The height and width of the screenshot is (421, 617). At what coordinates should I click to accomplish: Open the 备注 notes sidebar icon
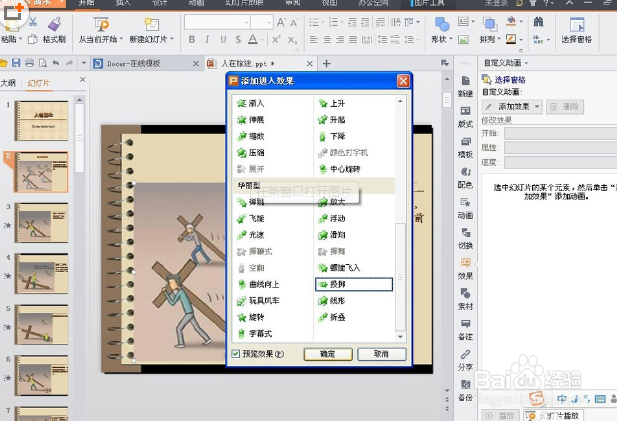466,323
